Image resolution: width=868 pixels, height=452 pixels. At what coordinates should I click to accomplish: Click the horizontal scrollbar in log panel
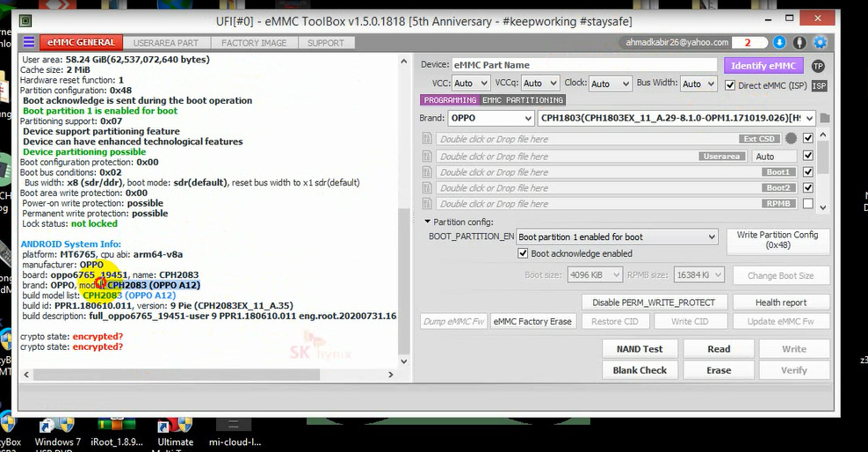point(176,375)
